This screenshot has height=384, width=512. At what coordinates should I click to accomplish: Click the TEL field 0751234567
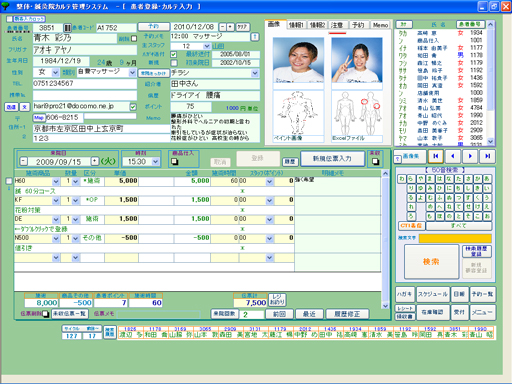85,84
